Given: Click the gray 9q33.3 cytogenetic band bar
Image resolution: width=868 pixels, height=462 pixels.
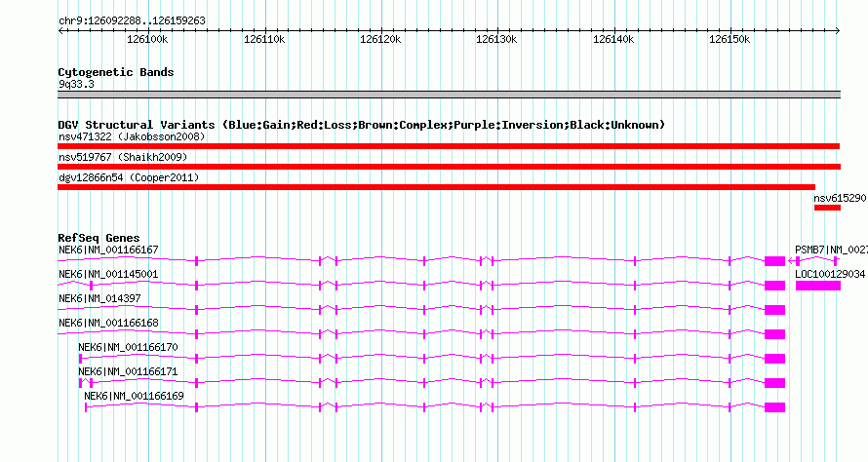Looking at the screenshot, I should click(449, 95).
